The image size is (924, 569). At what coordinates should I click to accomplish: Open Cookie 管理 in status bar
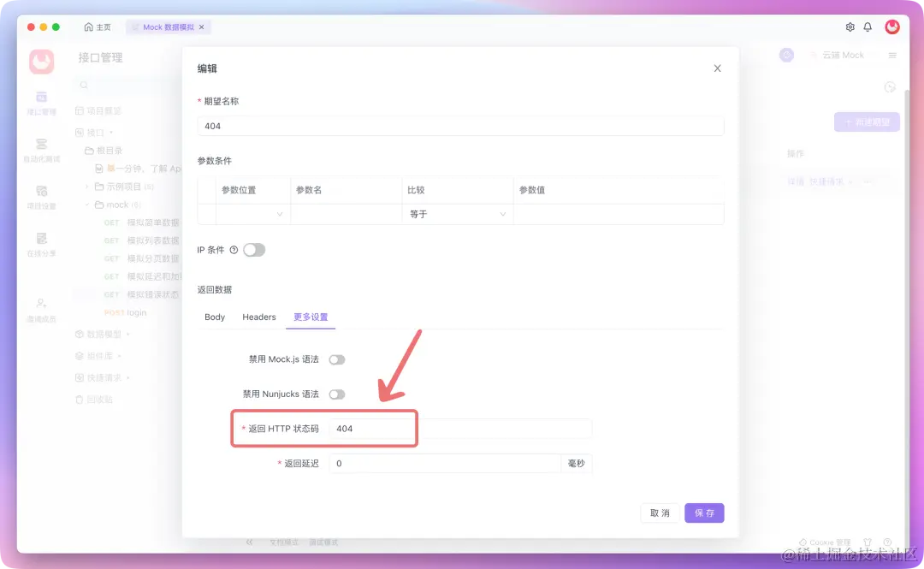click(x=825, y=542)
